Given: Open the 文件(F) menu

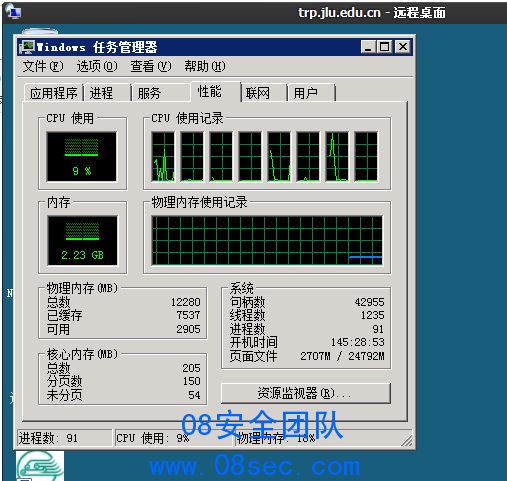Looking at the screenshot, I should (43, 66).
